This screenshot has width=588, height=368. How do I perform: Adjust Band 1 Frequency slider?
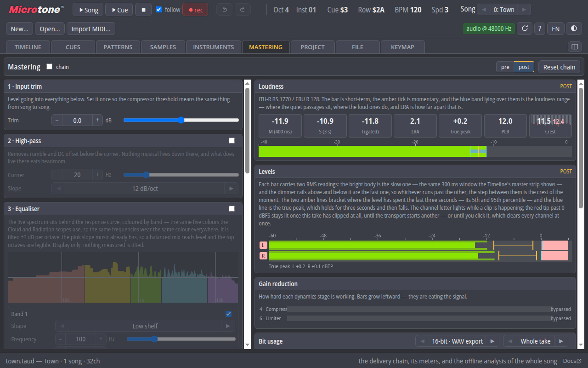point(181,339)
